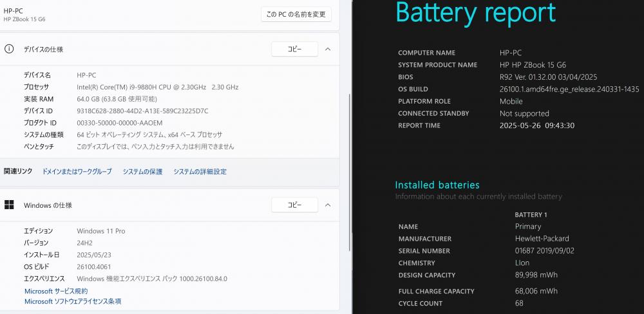The image size is (644, 314).
Task: Select FULL CHARGE CAPACITY value 68,006 mWh
Action: coord(536,291)
